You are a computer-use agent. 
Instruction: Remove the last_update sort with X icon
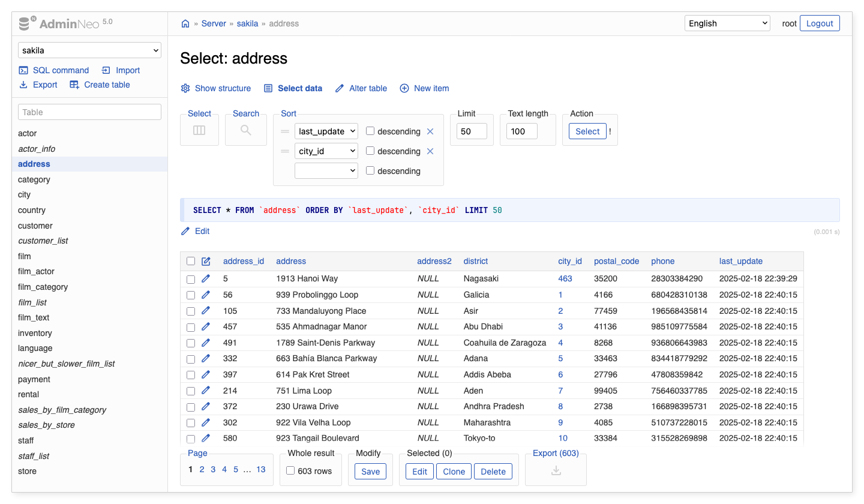point(430,131)
